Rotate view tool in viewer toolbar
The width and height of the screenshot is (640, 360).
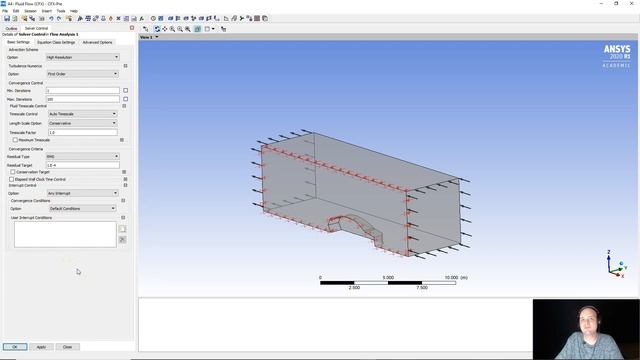pos(157,29)
